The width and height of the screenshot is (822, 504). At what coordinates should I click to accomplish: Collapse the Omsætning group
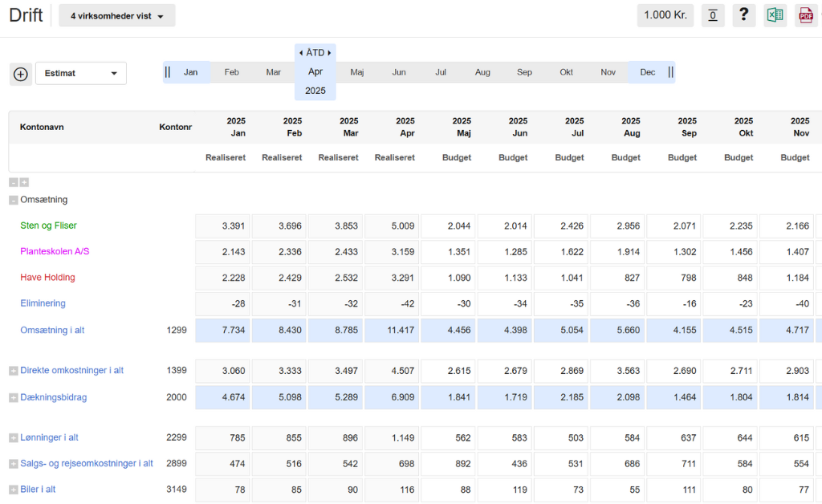click(x=14, y=200)
